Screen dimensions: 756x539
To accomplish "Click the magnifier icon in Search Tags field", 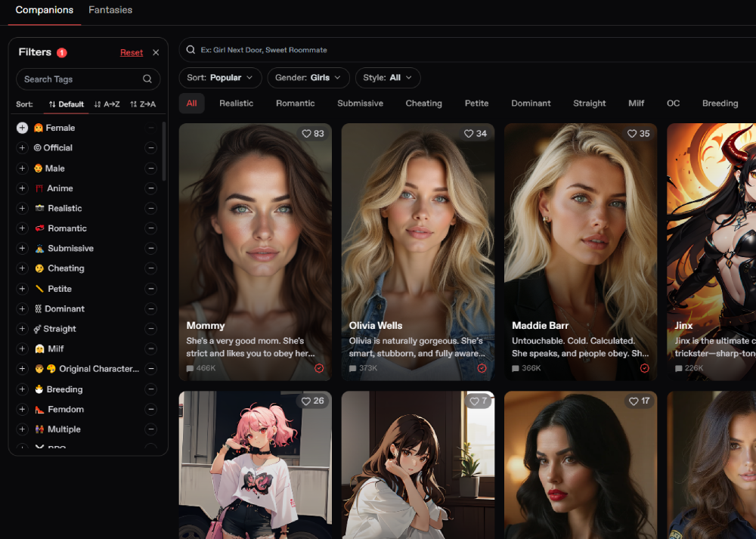I will pyautogui.click(x=147, y=79).
